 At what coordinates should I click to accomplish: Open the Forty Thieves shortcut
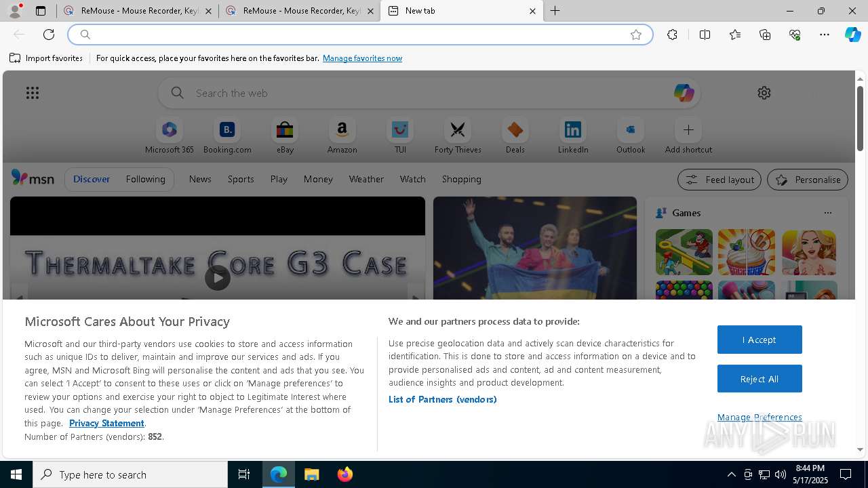[458, 136]
